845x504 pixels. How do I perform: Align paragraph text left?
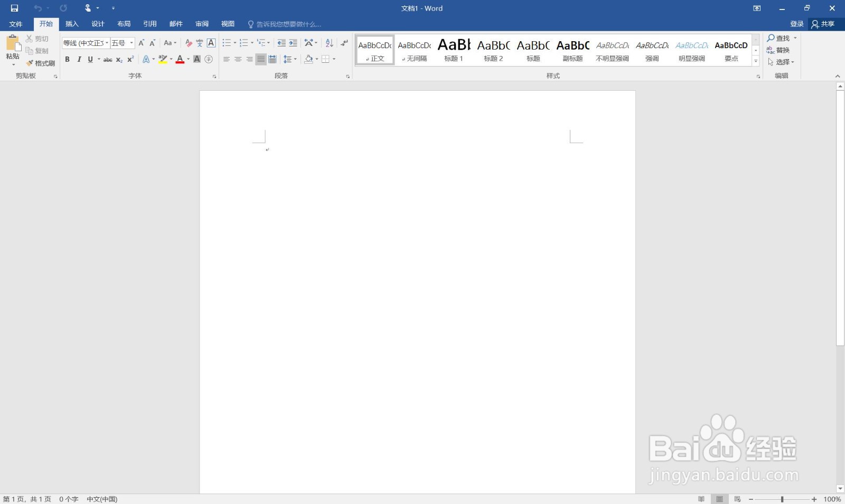(227, 59)
